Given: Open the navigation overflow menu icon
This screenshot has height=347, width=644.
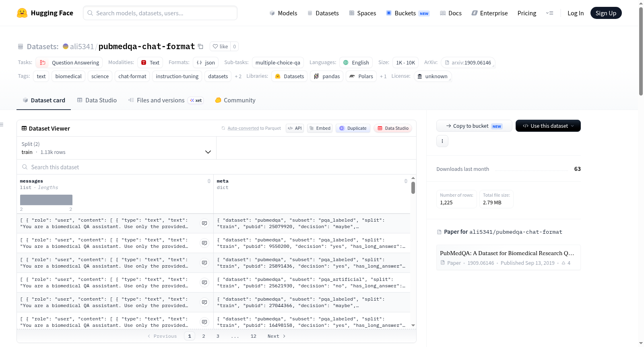Looking at the screenshot, I should tap(549, 13).
